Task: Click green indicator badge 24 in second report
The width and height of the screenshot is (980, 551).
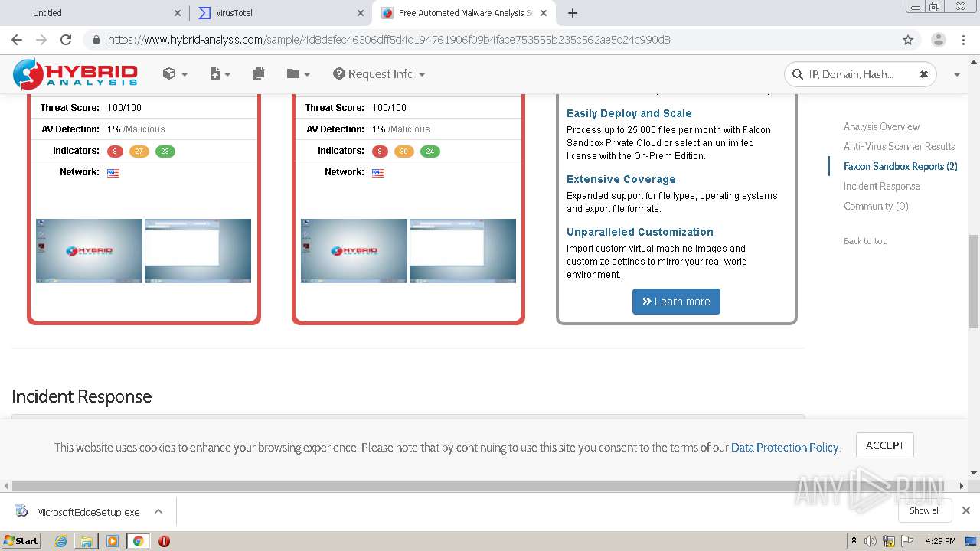Action: point(430,152)
